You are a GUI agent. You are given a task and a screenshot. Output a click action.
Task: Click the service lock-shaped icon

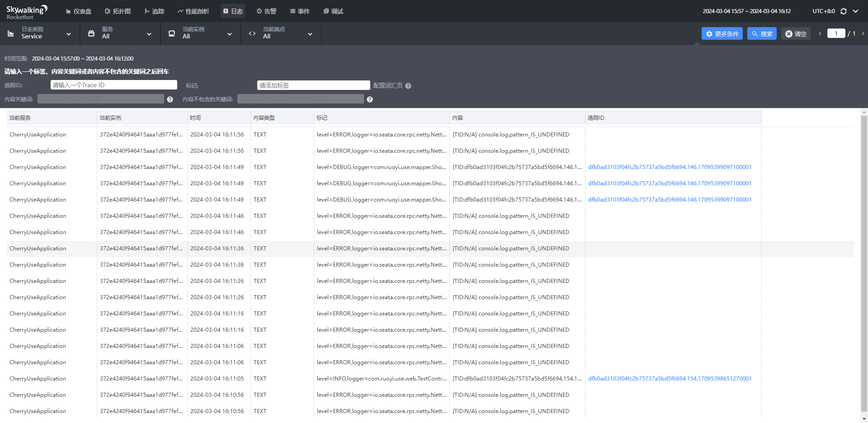pyautogui.click(x=91, y=33)
